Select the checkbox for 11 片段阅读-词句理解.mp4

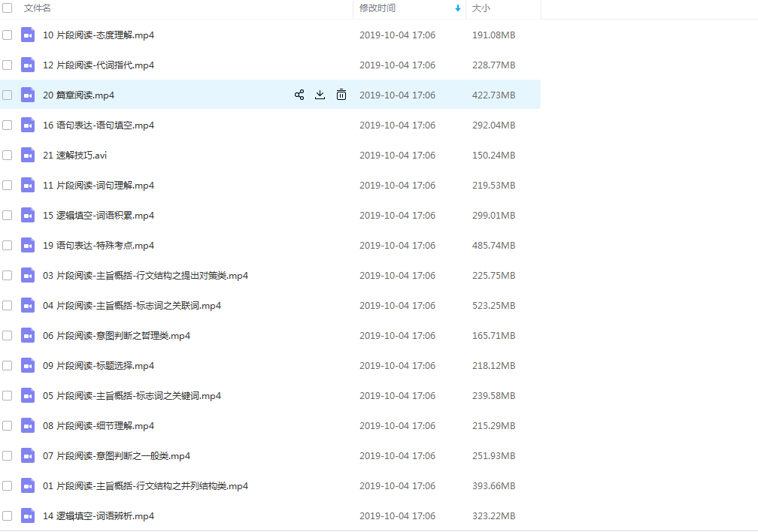tap(8, 185)
